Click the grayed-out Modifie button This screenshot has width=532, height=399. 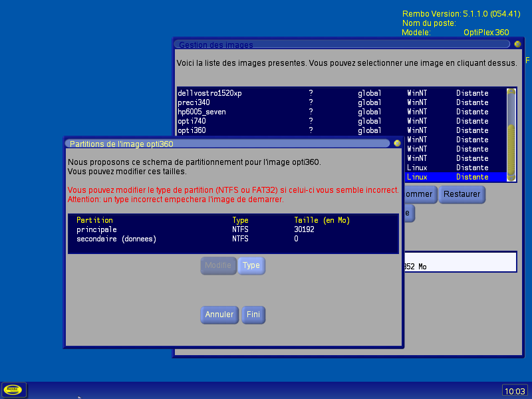pyautogui.click(x=218, y=265)
